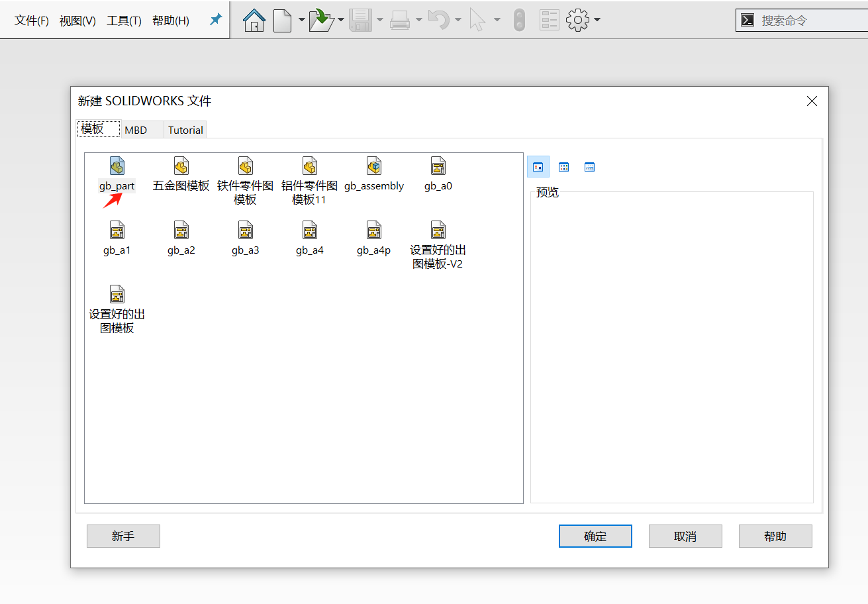Switch to list view
This screenshot has width=868, height=604.
(563, 167)
